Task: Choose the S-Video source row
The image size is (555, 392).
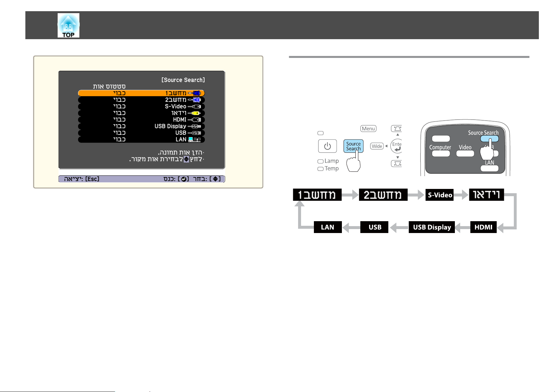Action: pos(141,106)
